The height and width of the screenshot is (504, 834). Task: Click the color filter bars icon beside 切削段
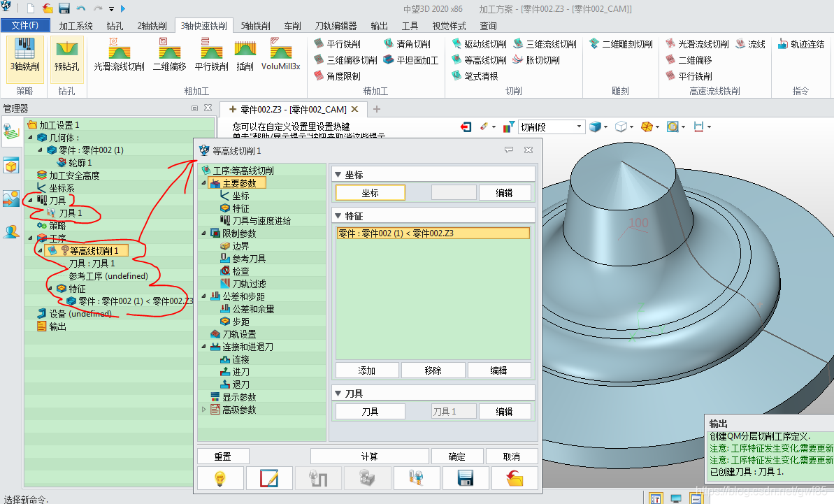(x=508, y=127)
